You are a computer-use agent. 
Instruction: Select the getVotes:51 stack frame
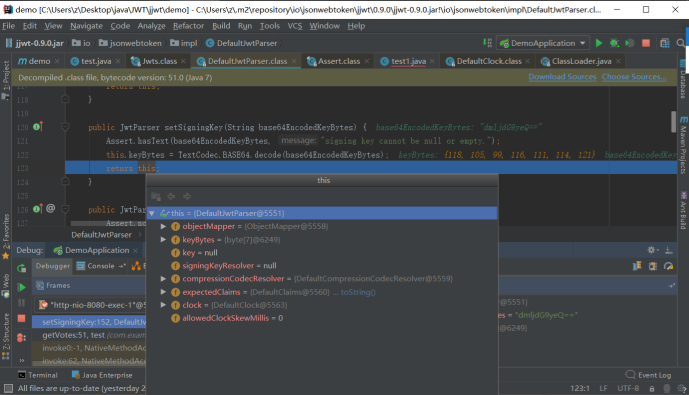tap(89, 335)
